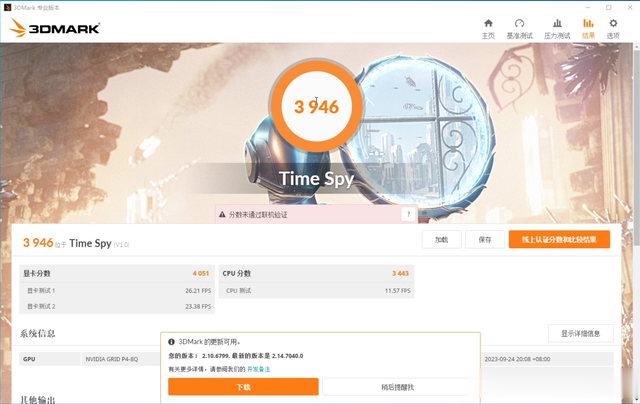
Task: Click the 3 946 score circle
Action: (x=317, y=107)
